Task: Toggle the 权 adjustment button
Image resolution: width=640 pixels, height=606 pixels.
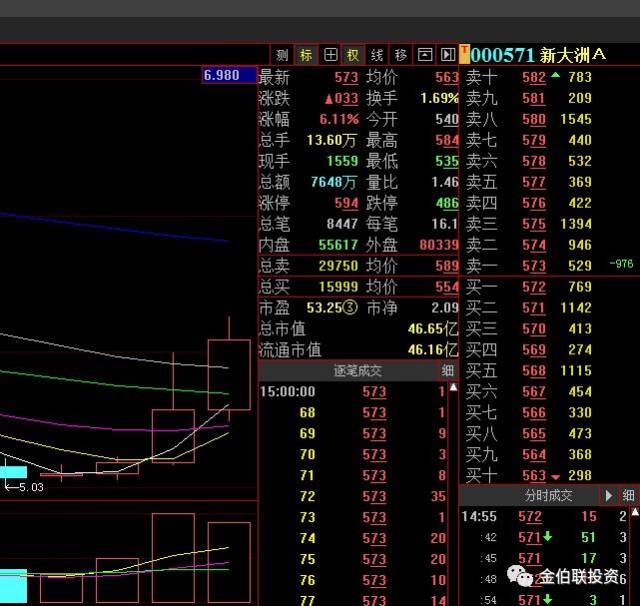Action: click(353, 55)
